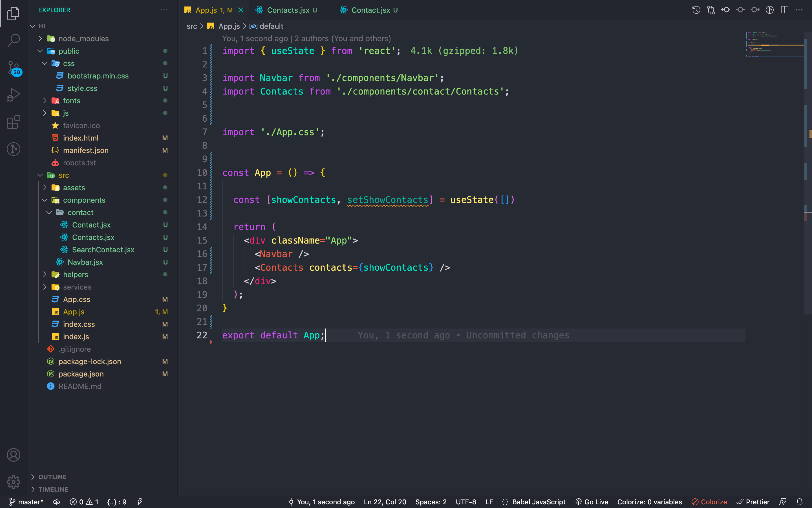Open notifications bell in status bar
Screen dimensions: 812x508
[x=800, y=502]
